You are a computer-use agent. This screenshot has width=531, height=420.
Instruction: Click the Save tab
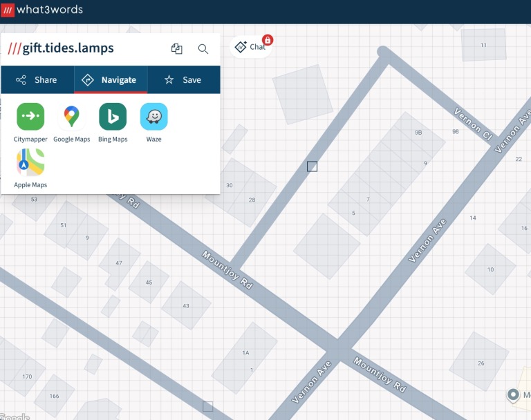click(x=183, y=79)
